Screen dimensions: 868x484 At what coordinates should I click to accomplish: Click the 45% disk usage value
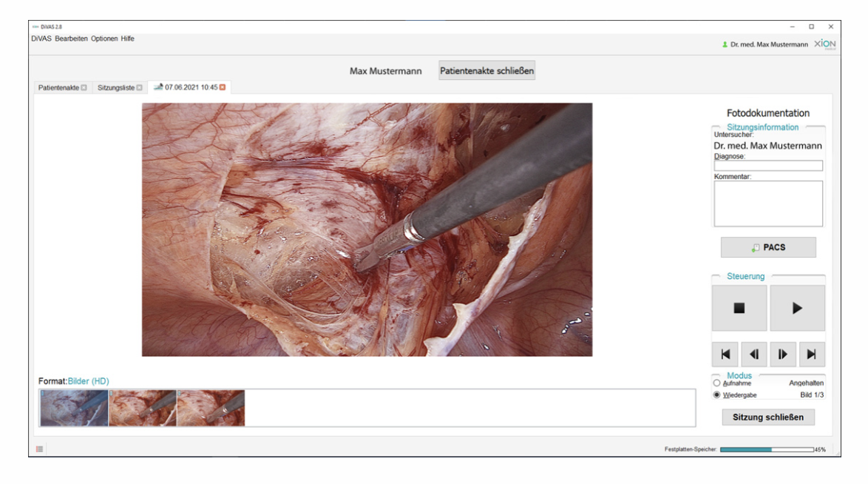(x=820, y=450)
